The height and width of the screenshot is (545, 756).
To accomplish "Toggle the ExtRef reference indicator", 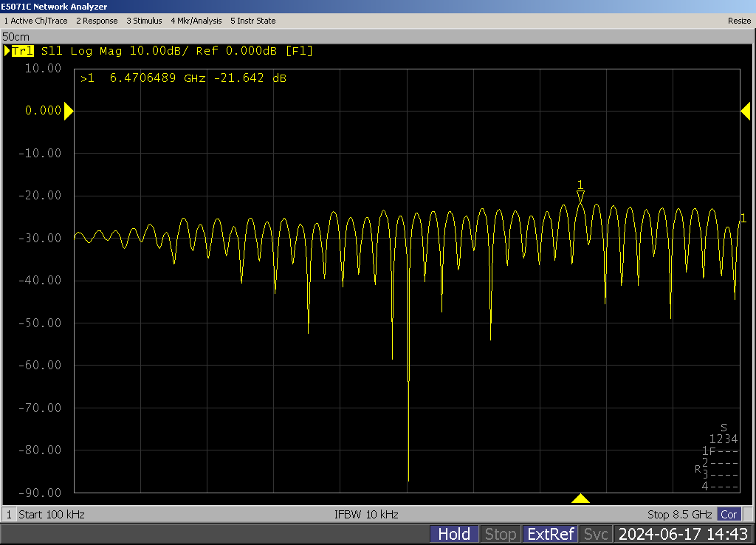I will [550, 534].
